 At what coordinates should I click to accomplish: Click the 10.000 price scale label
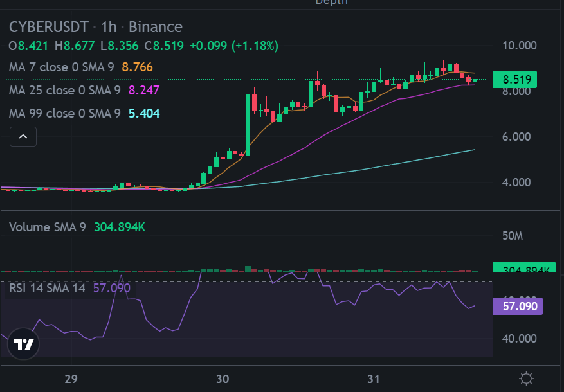[520, 46]
